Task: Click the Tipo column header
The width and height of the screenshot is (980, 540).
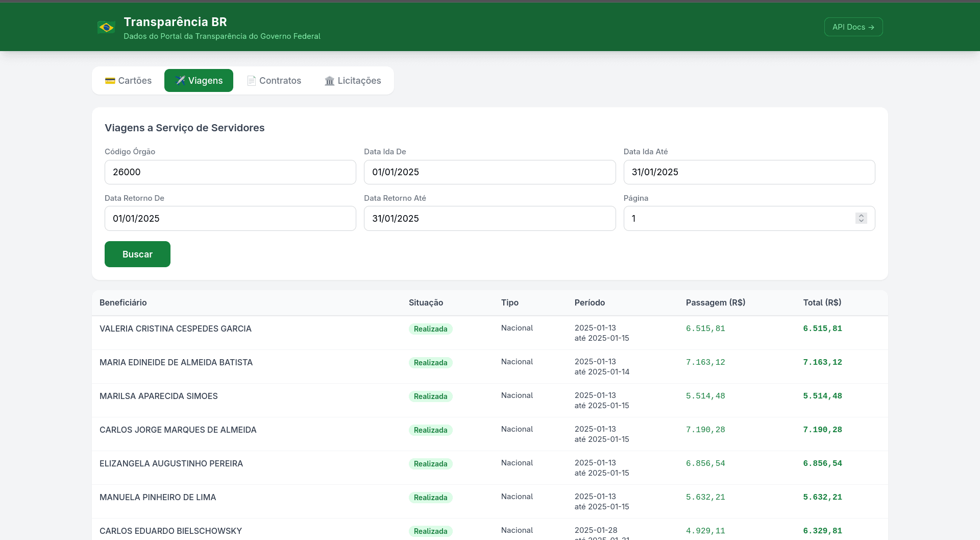Action: (509, 303)
